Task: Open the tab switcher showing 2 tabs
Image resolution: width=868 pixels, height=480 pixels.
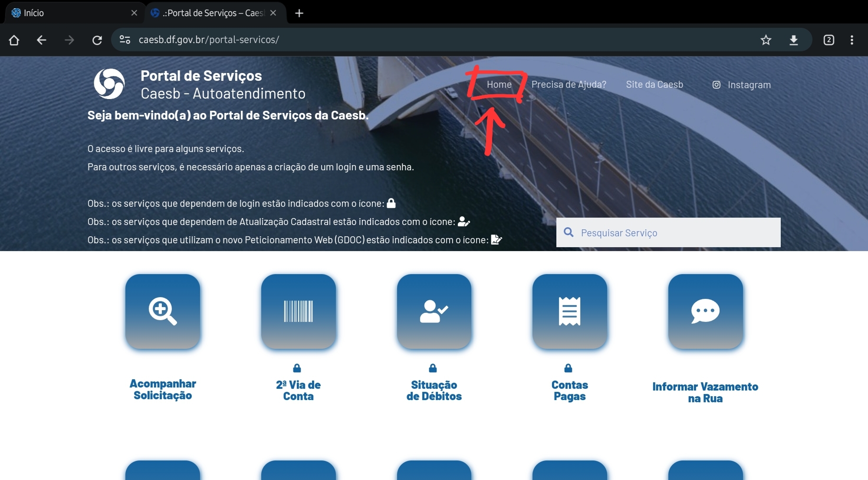Action: 829,40
